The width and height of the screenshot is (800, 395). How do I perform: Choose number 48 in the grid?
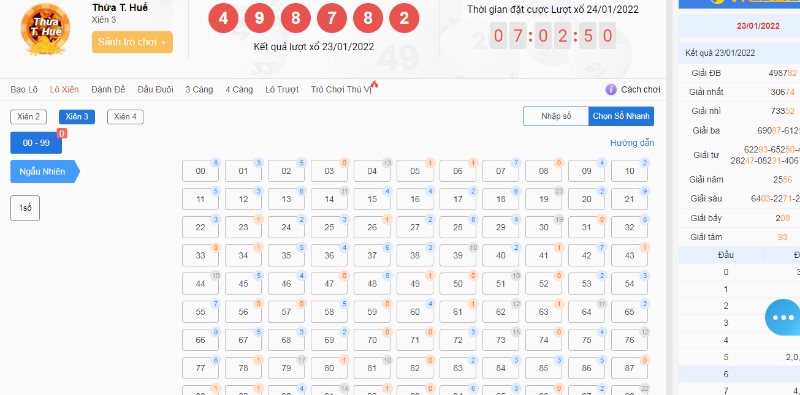point(372,284)
